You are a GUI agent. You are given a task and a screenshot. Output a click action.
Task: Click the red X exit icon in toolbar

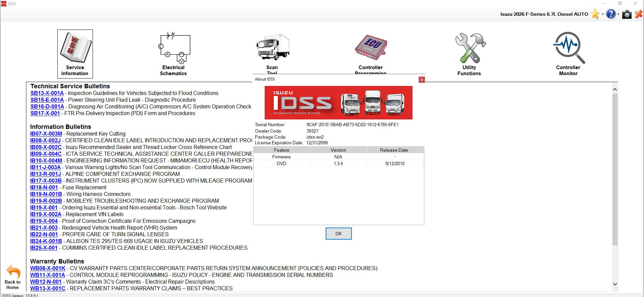(639, 14)
